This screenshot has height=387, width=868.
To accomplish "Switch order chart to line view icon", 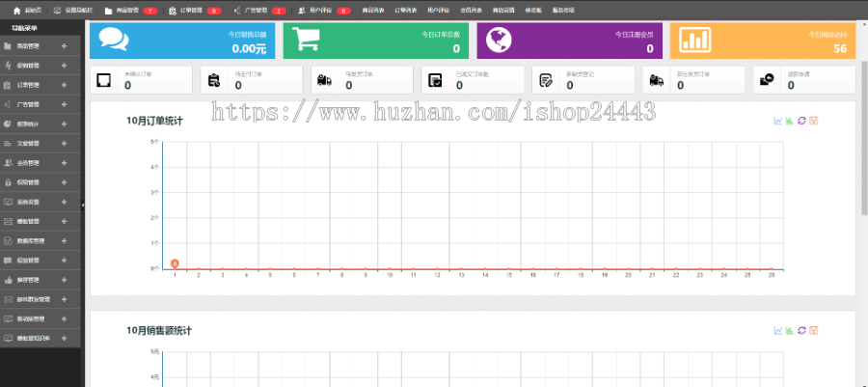I will tap(778, 121).
